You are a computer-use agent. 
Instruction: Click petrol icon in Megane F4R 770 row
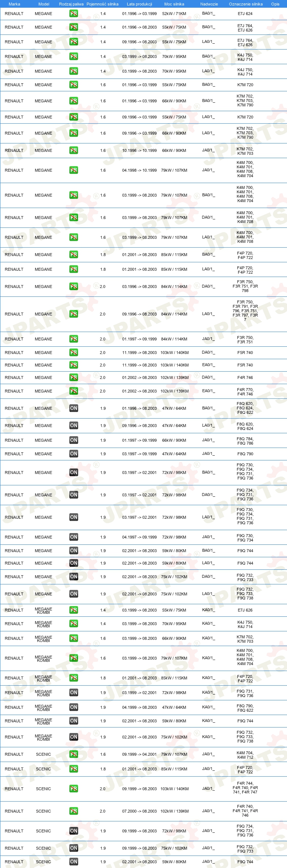pos(73,391)
